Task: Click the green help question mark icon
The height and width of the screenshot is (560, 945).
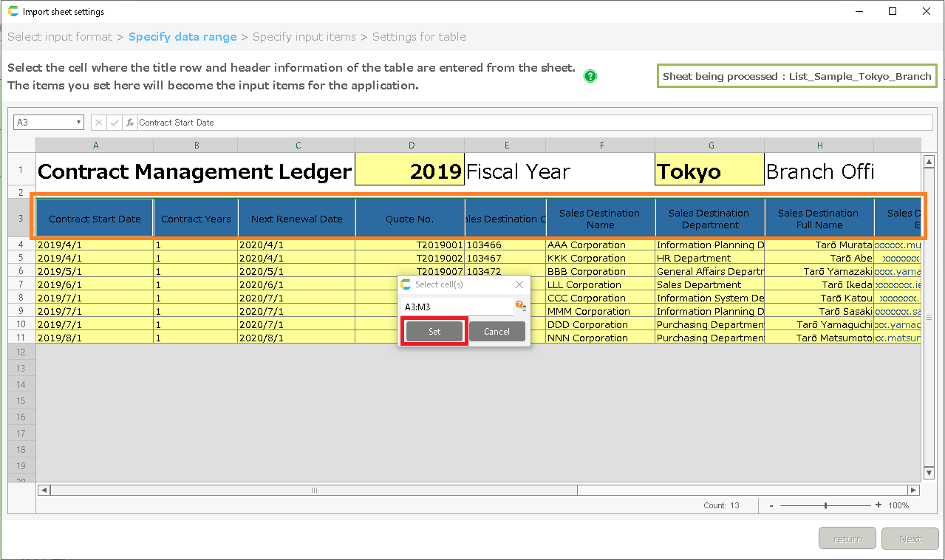Action: click(590, 76)
